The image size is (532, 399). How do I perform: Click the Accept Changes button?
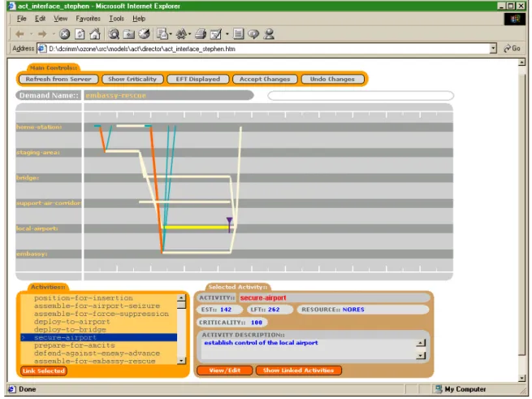tap(265, 79)
